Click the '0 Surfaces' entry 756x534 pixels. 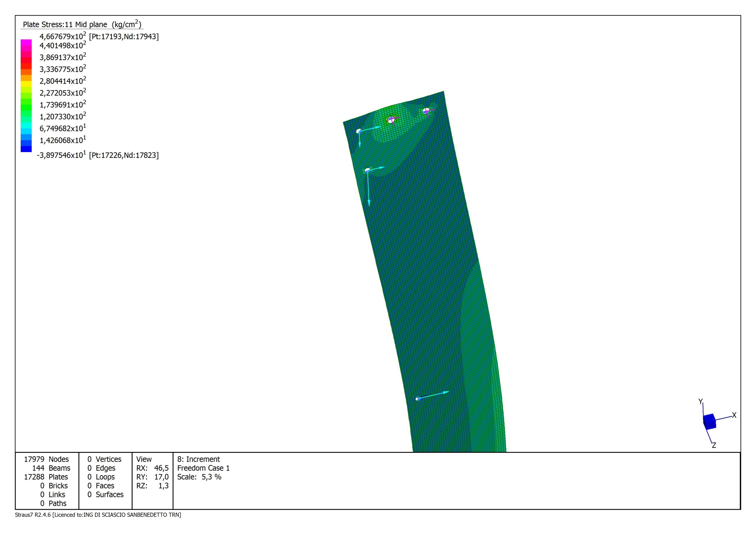click(x=105, y=495)
